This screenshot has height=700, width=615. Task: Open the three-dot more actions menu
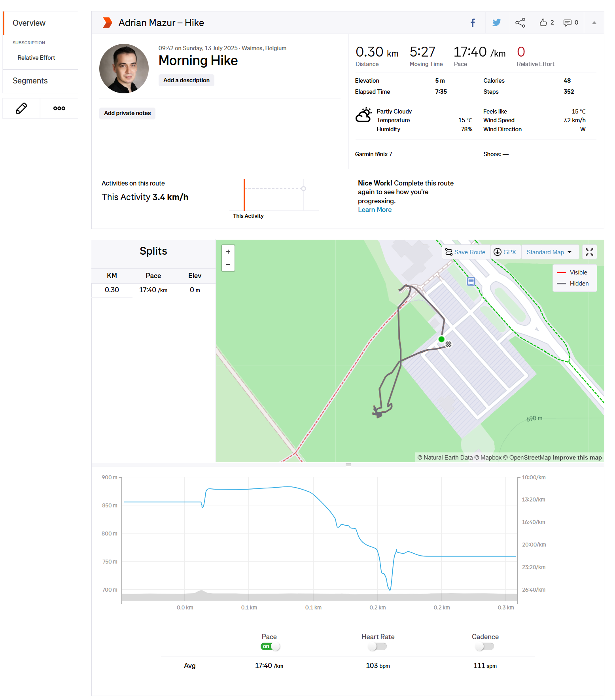(x=59, y=108)
